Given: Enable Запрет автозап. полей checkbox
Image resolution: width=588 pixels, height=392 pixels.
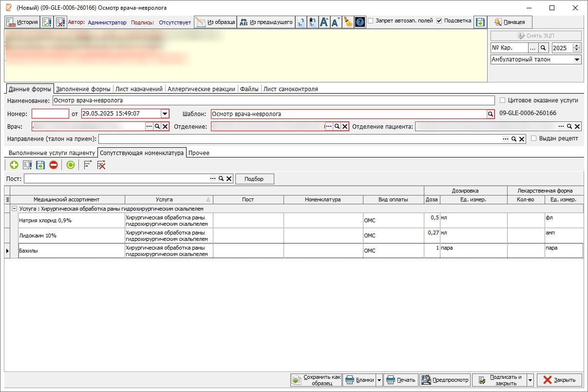Looking at the screenshot, I should pos(371,21).
